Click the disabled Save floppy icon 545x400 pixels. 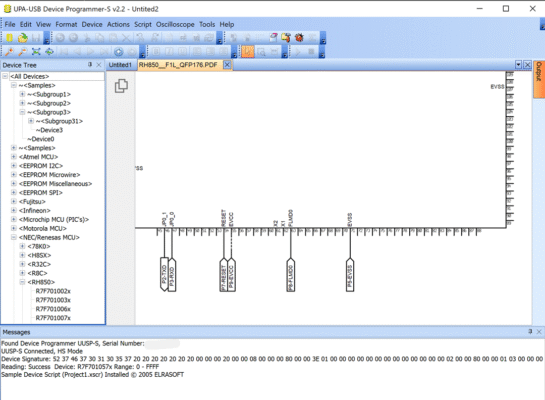[x=35, y=38]
